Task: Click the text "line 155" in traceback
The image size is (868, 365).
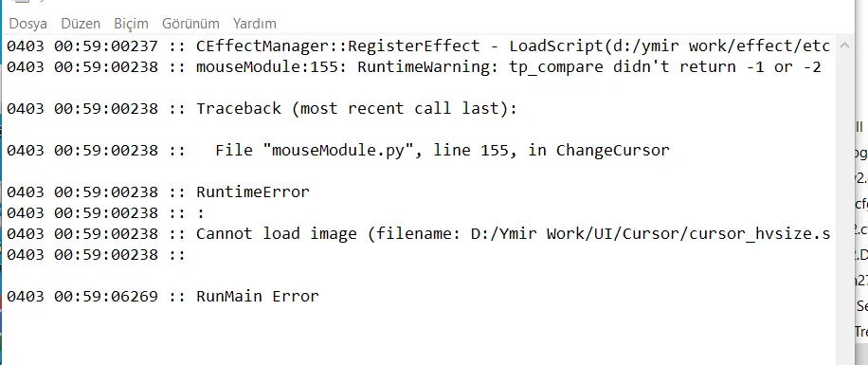Action: coord(471,150)
